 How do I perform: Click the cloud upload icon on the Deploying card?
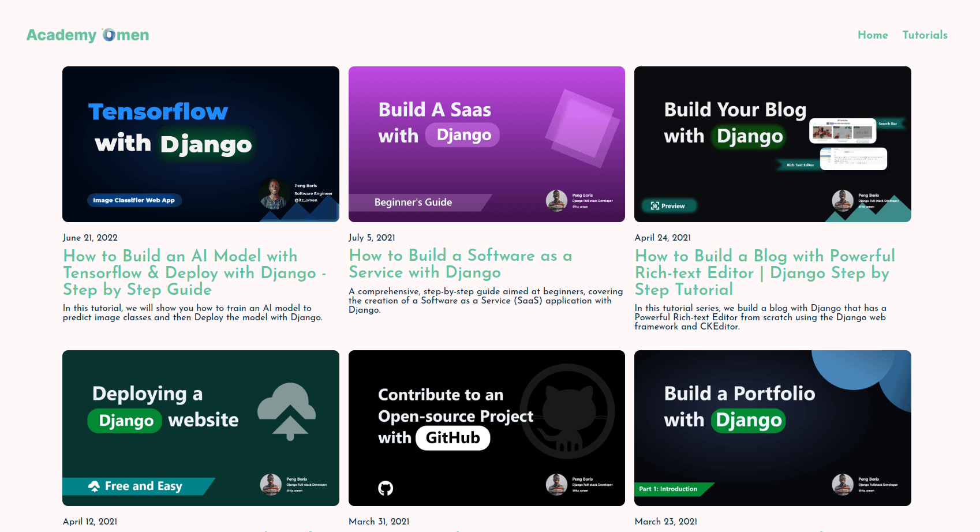(287, 411)
